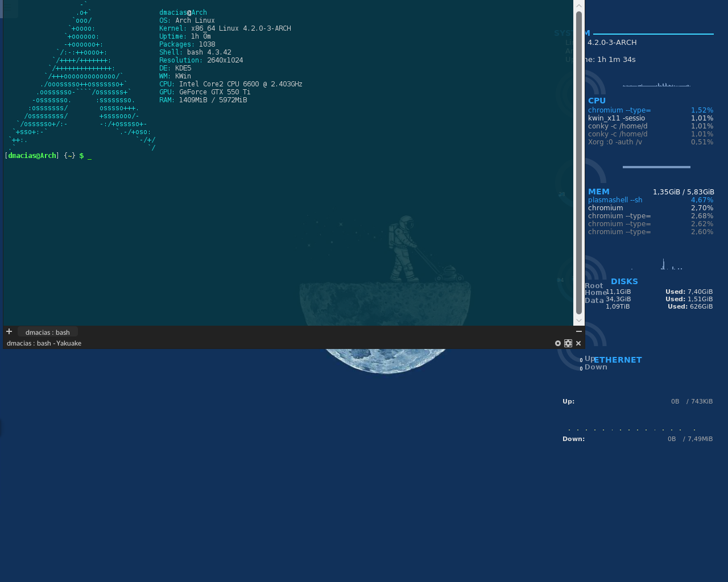Viewport: 728px width, 582px height.
Task: Click the 'chromium --type=' row showing 2,68%
Action: [651, 216]
